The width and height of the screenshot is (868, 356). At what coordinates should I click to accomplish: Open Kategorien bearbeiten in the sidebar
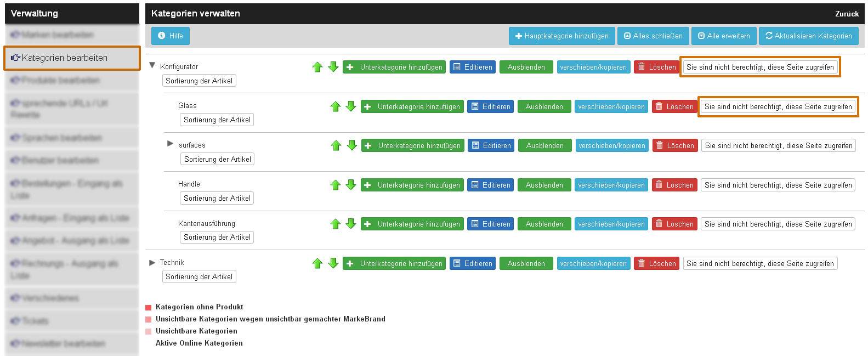(x=71, y=58)
